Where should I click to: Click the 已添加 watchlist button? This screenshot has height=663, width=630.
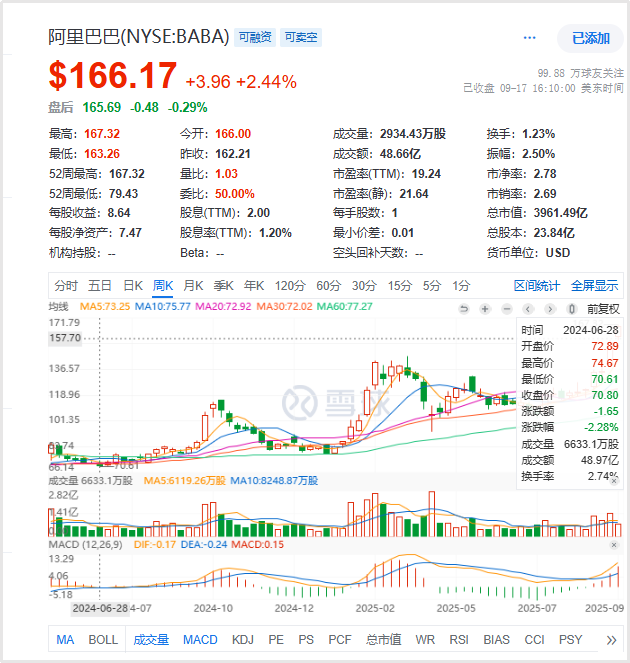click(590, 38)
